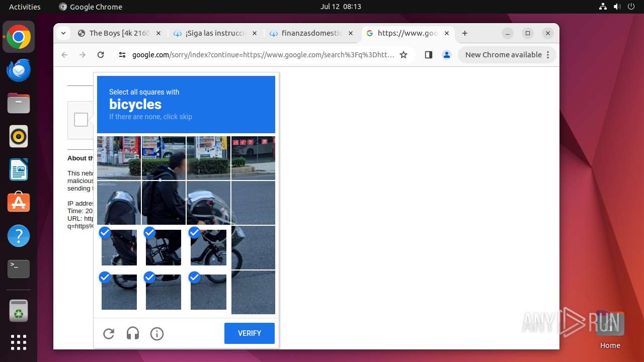644x362 pixels.
Task: Select the top-right tile with the red signs
Action: 253,158
